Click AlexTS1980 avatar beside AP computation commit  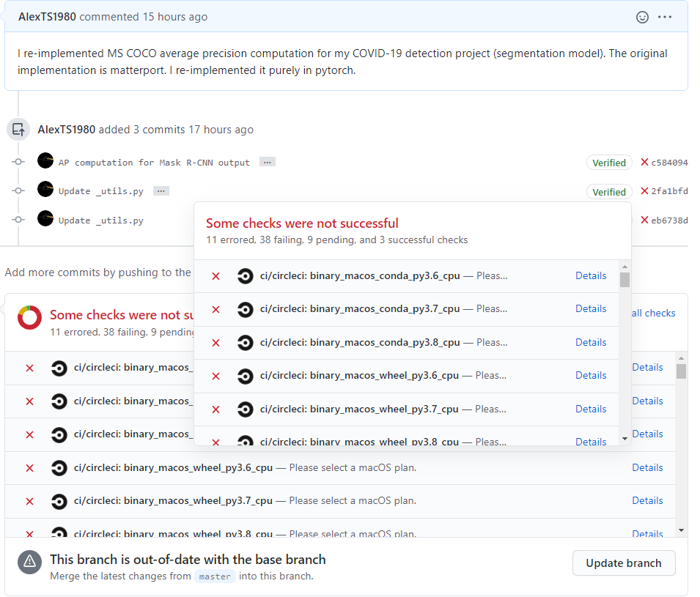coord(45,160)
